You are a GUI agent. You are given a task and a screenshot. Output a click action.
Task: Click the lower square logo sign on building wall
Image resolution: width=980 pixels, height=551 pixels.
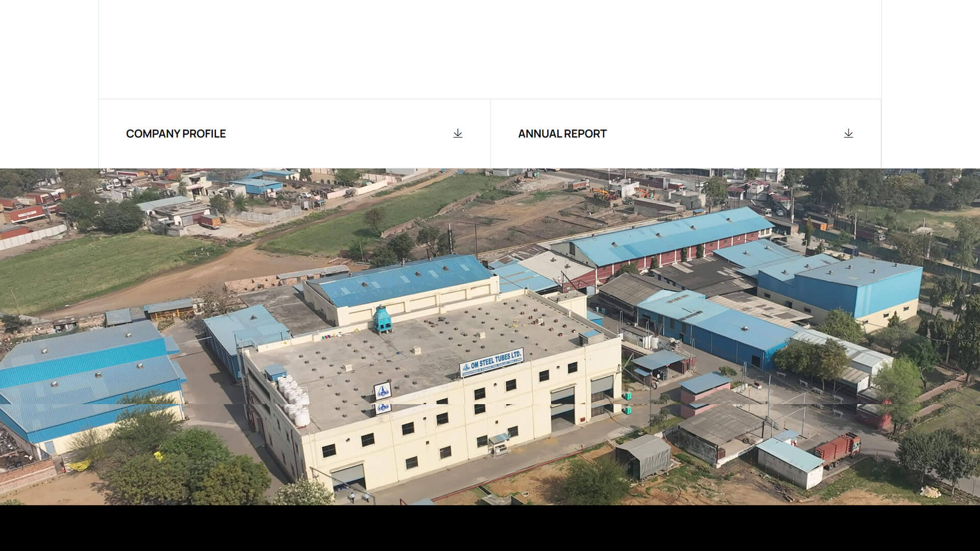383,407
